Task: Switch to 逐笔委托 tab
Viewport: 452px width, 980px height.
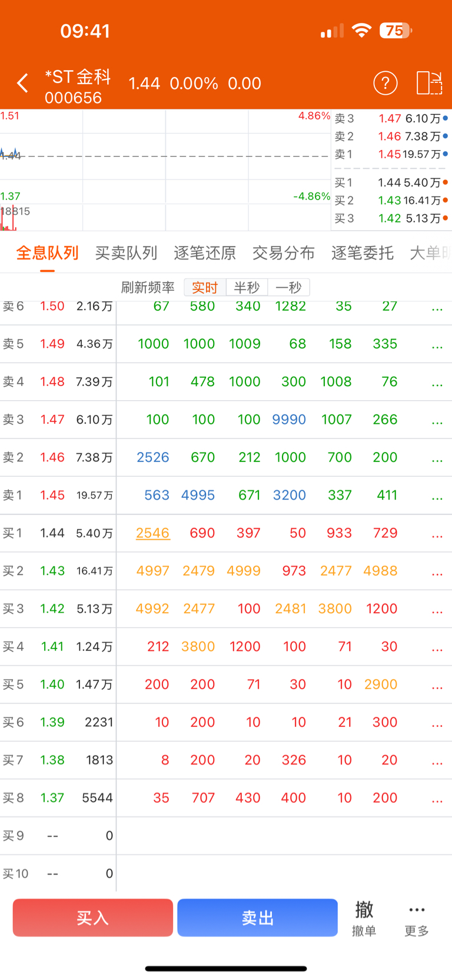Action: 363,253
